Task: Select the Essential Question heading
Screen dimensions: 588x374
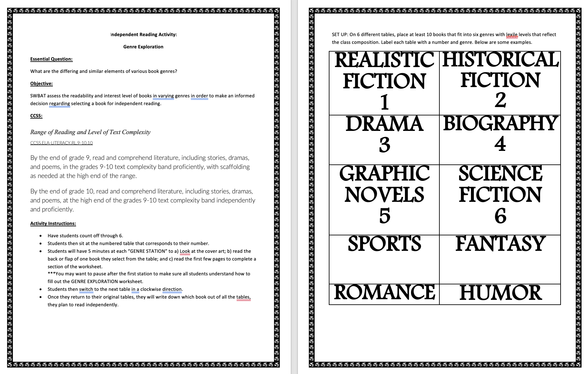Action: pyautogui.click(x=52, y=59)
